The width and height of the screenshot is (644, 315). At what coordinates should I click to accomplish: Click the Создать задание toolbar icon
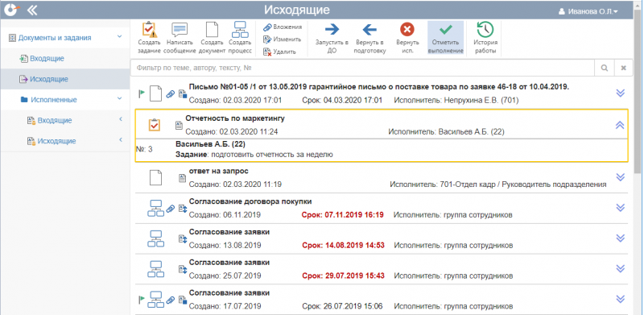coord(149,30)
